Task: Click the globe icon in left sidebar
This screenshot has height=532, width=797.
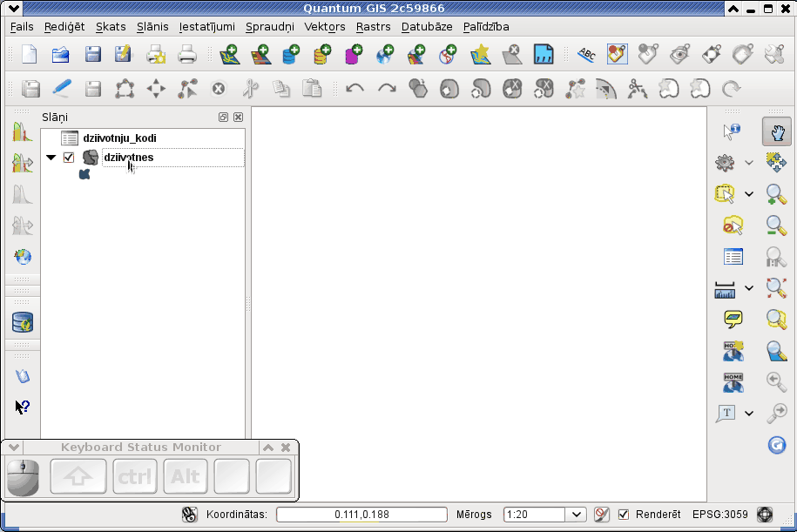Action: coord(23,257)
